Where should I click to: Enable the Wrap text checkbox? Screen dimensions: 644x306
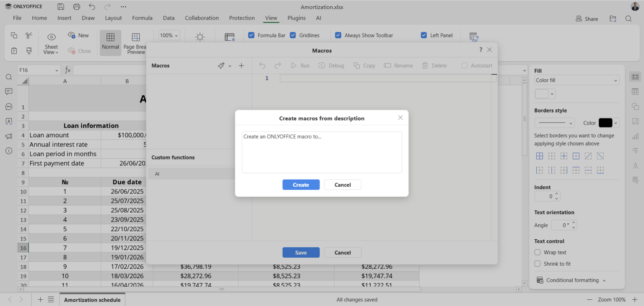(x=538, y=252)
